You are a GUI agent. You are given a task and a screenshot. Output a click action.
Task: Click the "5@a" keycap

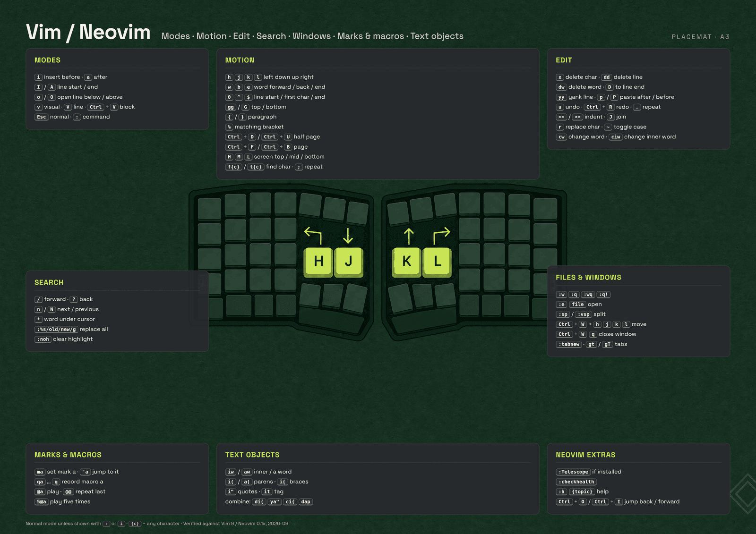coord(42,502)
